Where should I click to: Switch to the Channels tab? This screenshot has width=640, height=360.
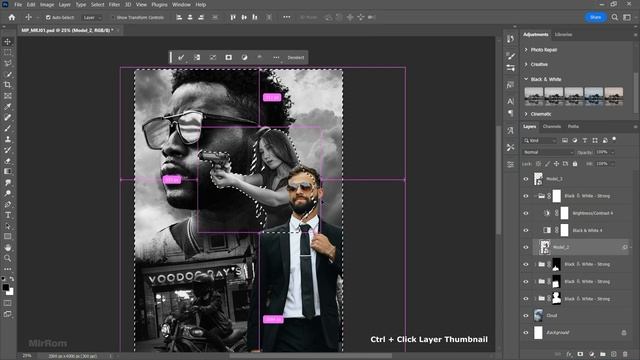(552, 127)
